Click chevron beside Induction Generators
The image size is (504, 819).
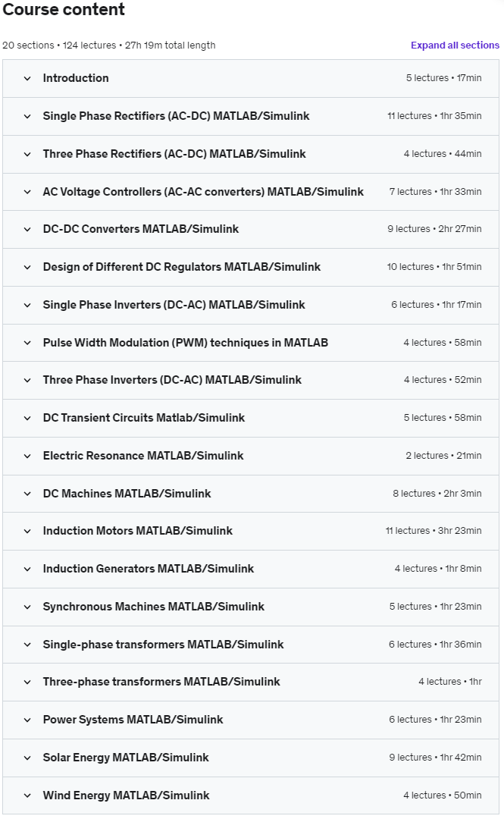tap(27, 569)
